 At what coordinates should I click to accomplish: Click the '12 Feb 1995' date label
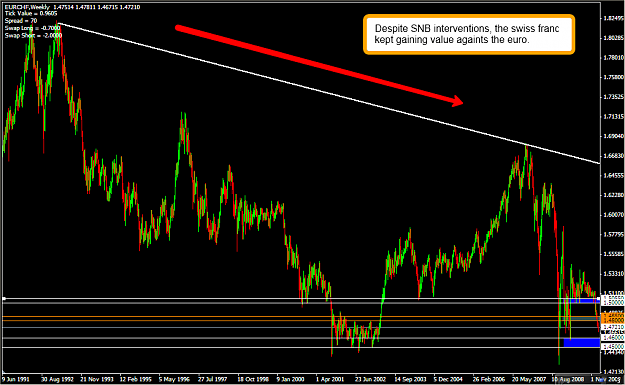pyautogui.click(x=136, y=379)
